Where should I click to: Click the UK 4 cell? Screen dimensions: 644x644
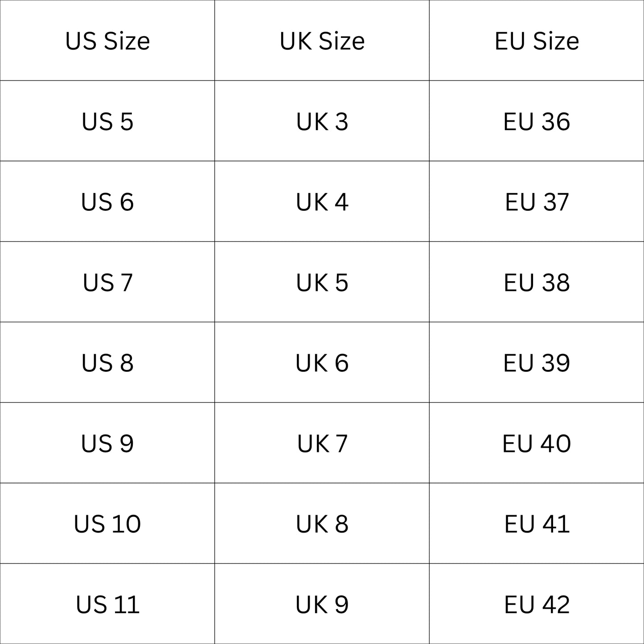click(322, 202)
